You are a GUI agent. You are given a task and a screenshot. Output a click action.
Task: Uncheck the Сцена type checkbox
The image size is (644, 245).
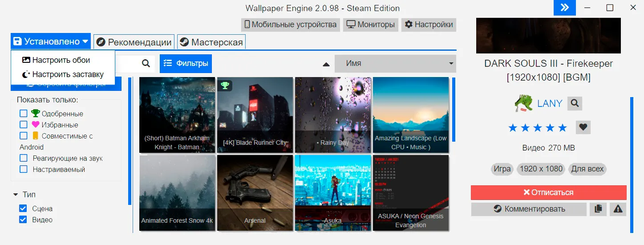click(x=23, y=208)
